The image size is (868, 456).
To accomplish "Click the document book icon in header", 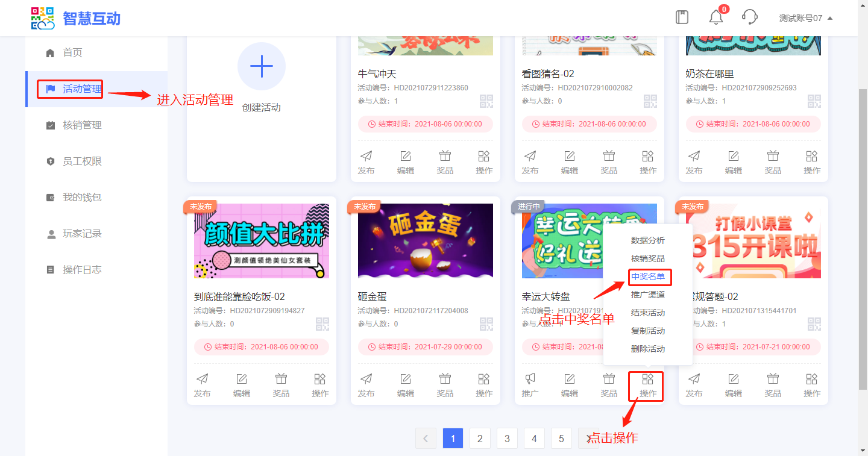I will pos(682,17).
